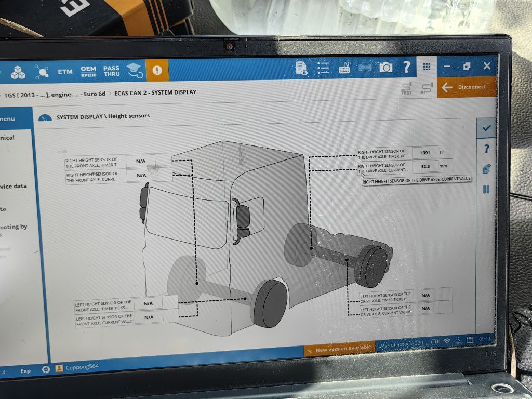532x399 pixels.
Task: Open the report document icon
Action: [301, 68]
